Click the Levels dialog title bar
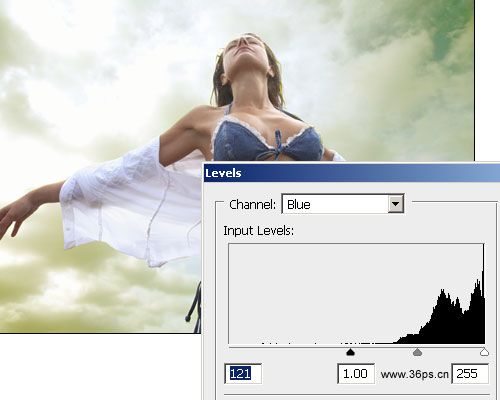The height and width of the screenshot is (400, 500). tap(352, 173)
